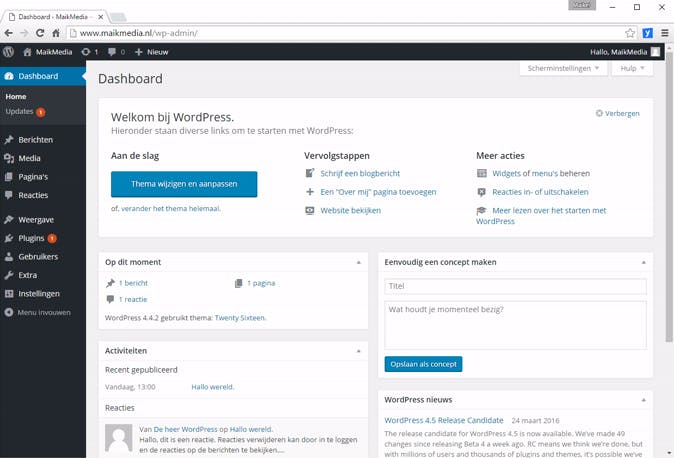Open the 1 pagina link
The width and height of the screenshot is (674, 458).
click(x=261, y=283)
